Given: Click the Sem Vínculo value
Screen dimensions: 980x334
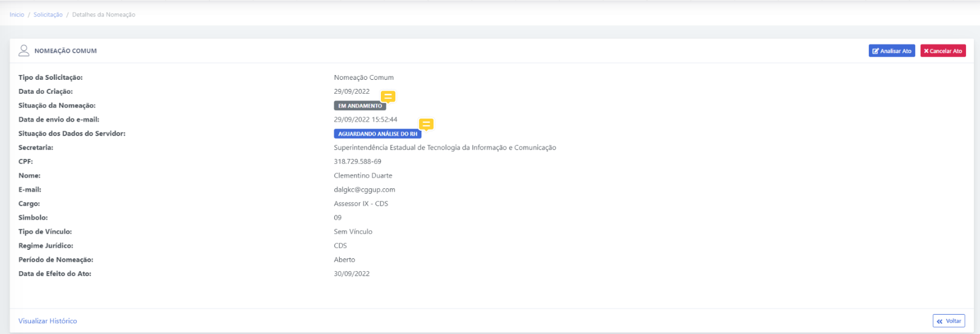Looking at the screenshot, I should pos(353,231).
